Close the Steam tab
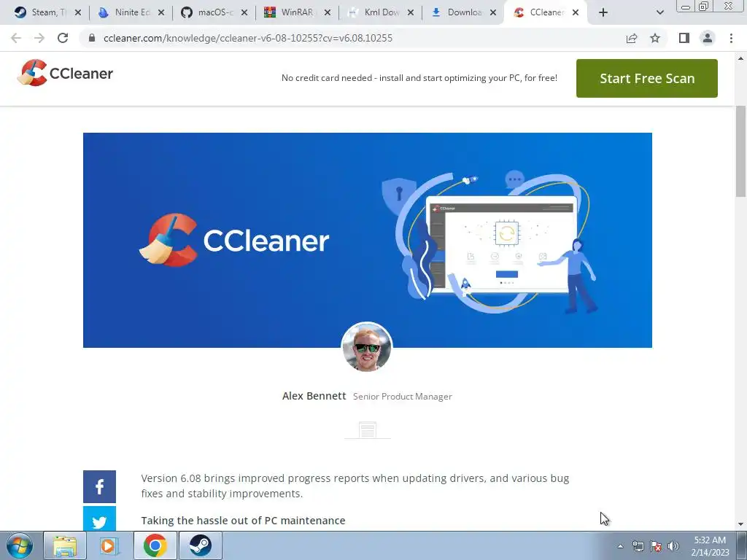The height and width of the screenshot is (560, 747). click(78, 12)
